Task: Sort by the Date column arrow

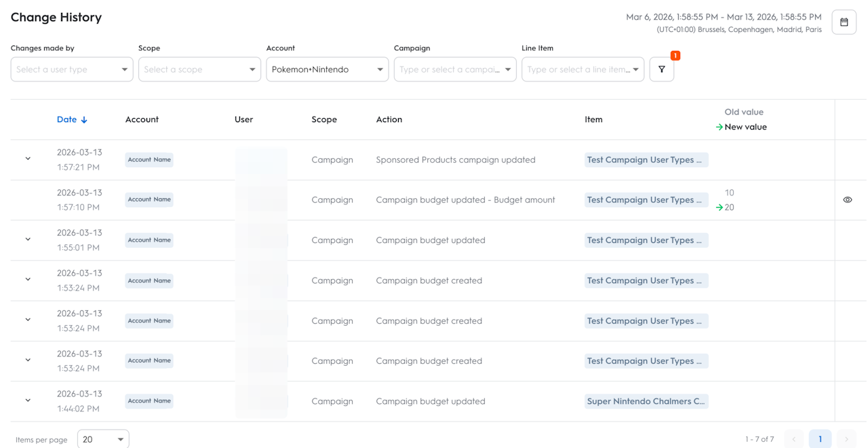Action: point(84,120)
